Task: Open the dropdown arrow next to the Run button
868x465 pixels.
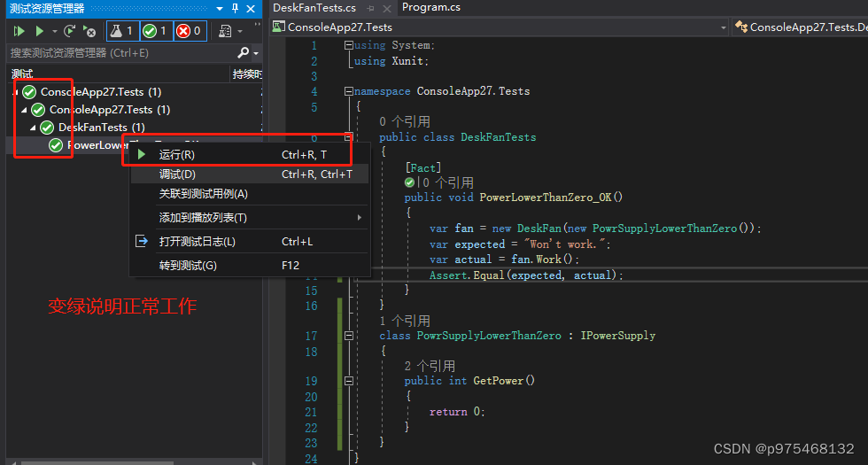Action: pos(54,32)
